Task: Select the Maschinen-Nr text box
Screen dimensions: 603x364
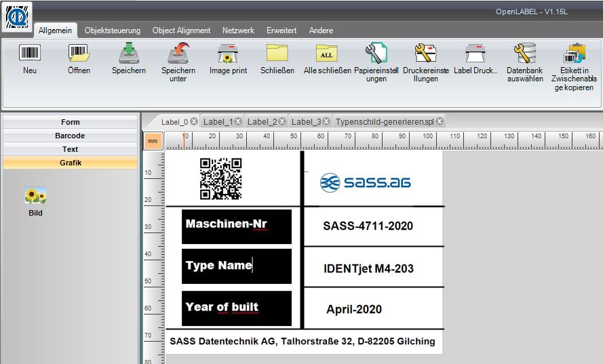Action: 237,226
